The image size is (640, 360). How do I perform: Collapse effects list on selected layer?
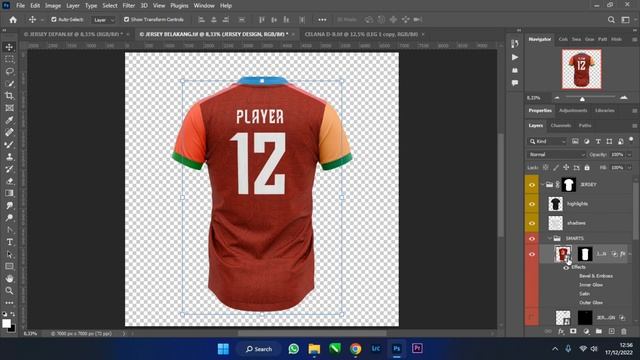point(630,254)
